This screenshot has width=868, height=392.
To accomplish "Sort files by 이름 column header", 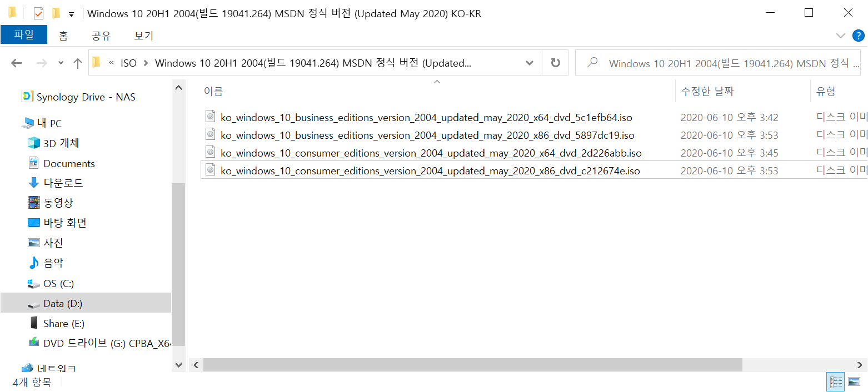I will click(213, 92).
